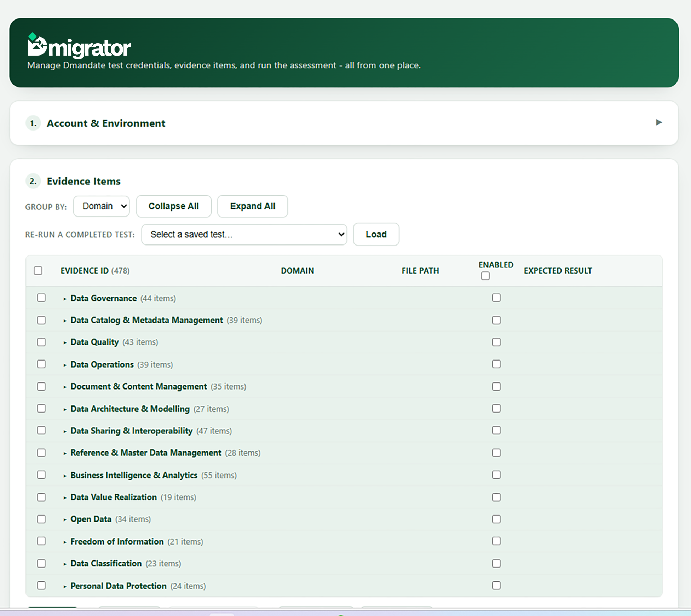Open the Select a saved test dropdown
Viewport: 691px width, 616px height.
(244, 235)
